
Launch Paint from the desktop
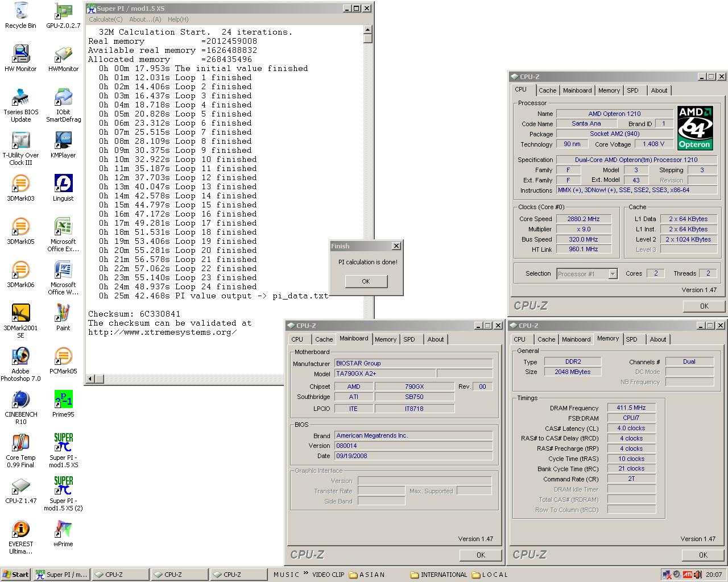(63, 318)
